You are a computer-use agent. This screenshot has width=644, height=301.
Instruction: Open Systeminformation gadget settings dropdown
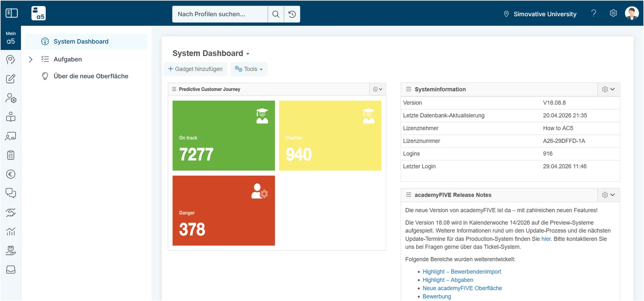tap(608, 89)
